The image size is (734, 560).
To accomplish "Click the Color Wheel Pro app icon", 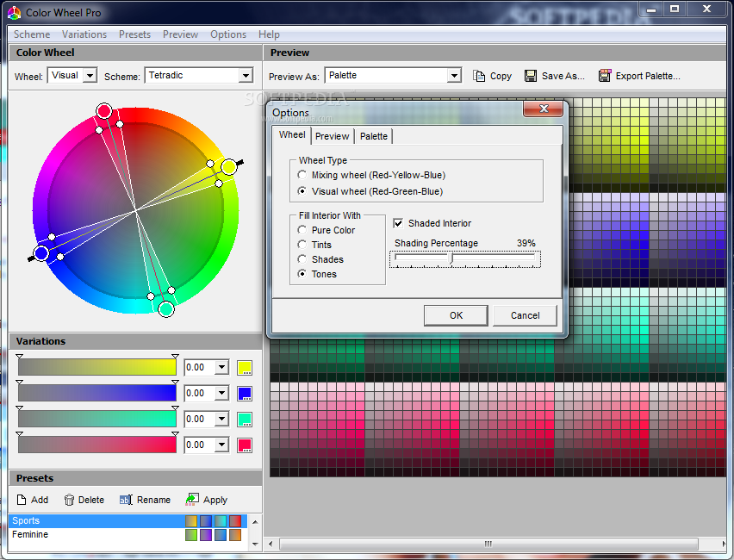I will click(x=14, y=13).
